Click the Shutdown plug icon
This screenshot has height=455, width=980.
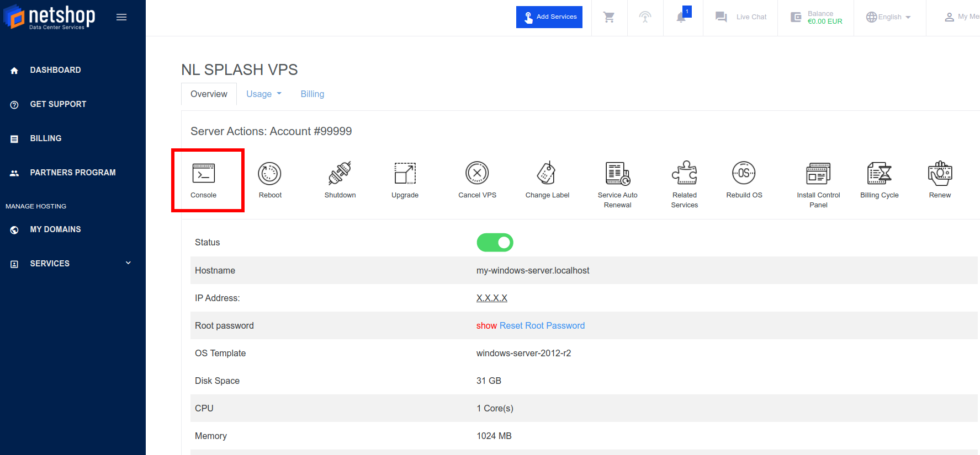(x=340, y=173)
